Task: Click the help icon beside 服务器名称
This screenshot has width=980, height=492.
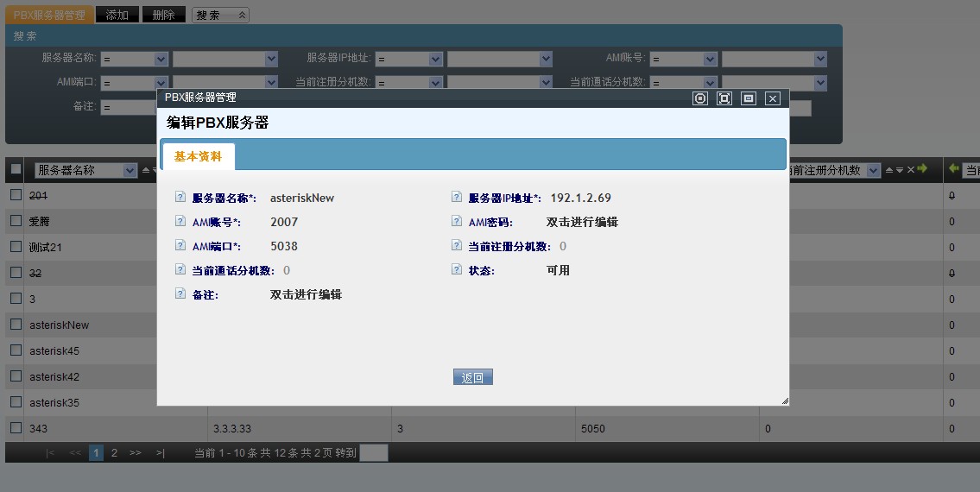Action: point(180,197)
